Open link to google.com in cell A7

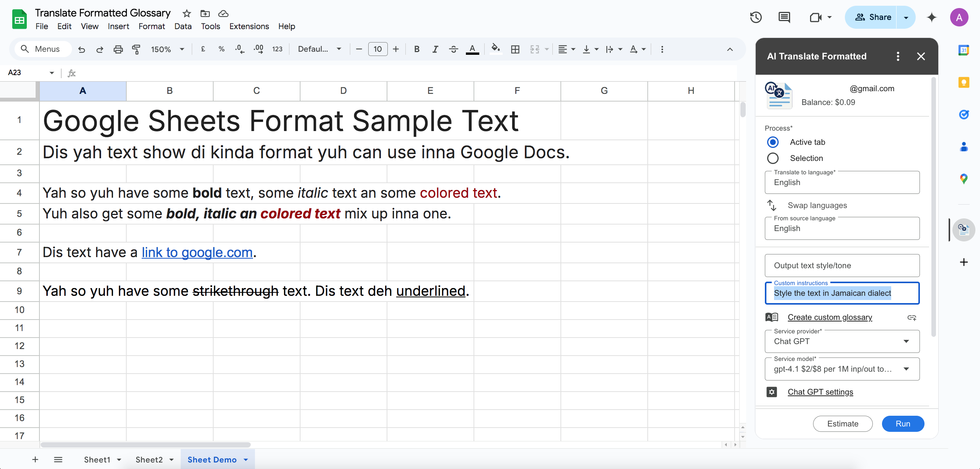point(197,253)
